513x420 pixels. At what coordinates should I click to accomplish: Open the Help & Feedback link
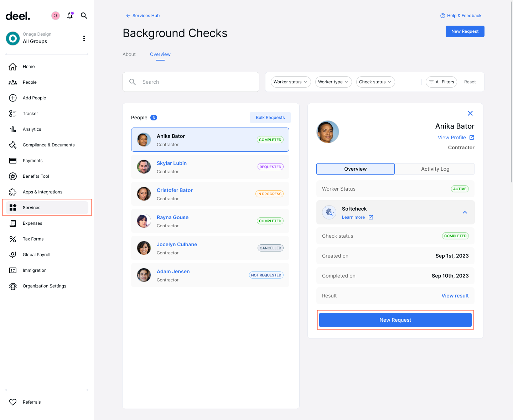point(461,16)
